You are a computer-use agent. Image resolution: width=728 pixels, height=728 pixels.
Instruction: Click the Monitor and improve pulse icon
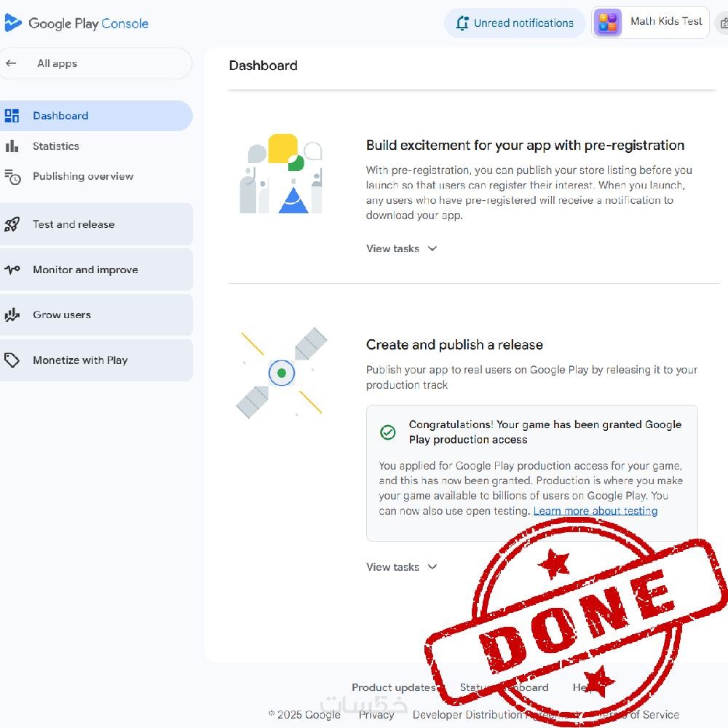click(12, 269)
